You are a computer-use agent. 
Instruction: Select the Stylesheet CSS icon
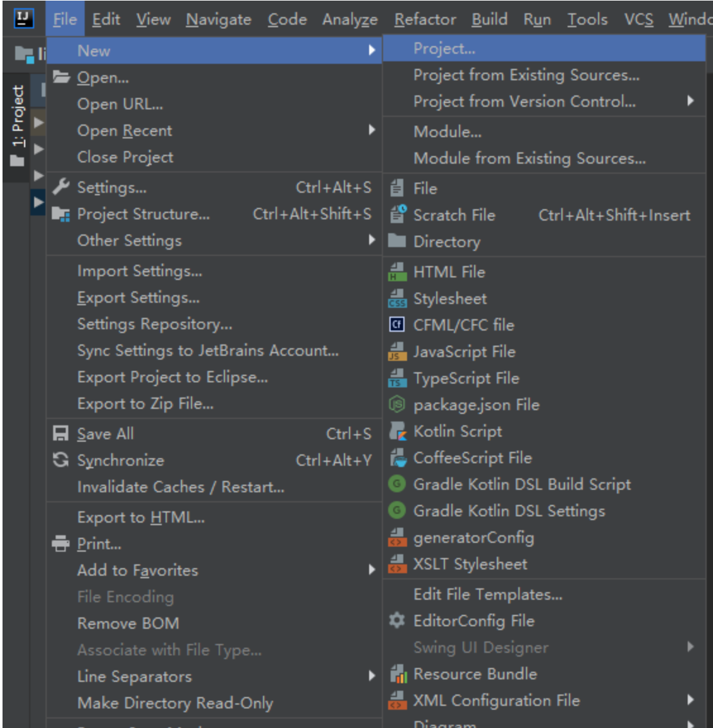397,299
